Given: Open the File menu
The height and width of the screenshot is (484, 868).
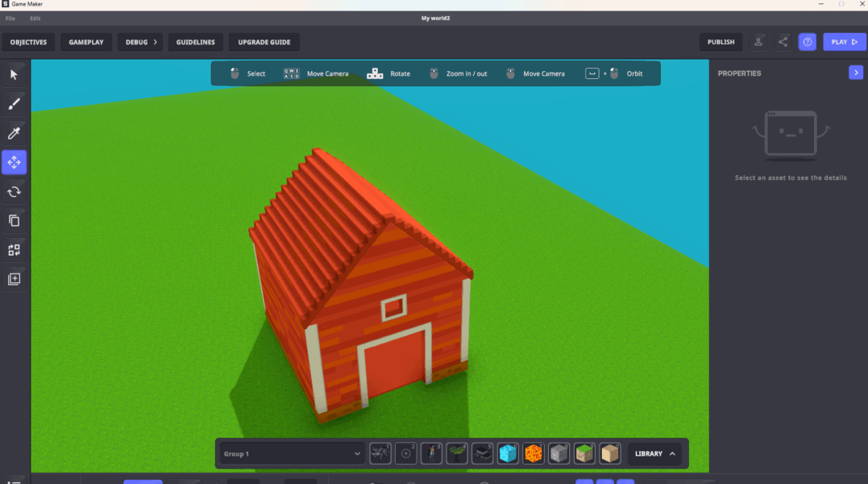Looking at the screenshot, I should 10,19.
